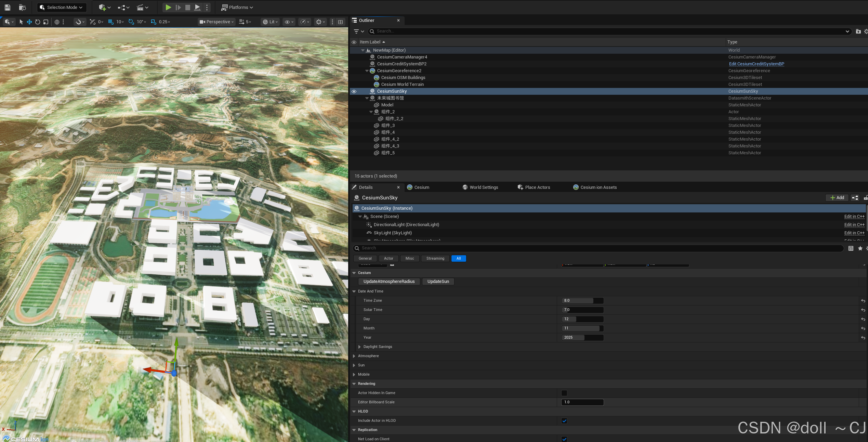The height and width of the screenshot is (442, 868).
Task: Save the current level using the save icon
Action: [7, 7]
